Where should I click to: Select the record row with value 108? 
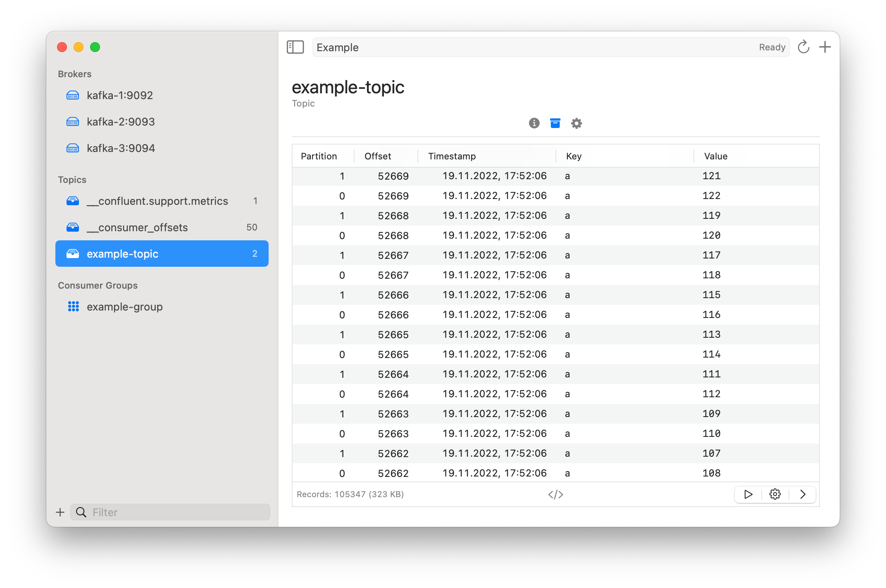pyautogui.click(x=555, y=473)
